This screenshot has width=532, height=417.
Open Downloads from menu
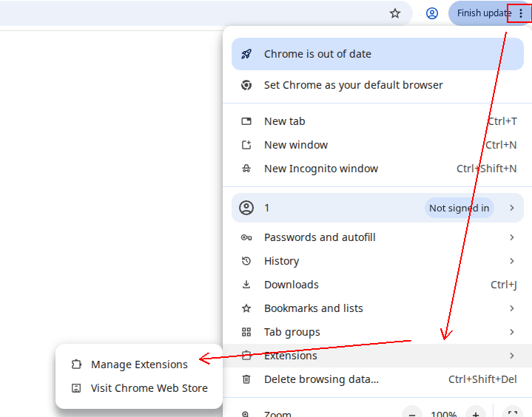tap(377, 285)
